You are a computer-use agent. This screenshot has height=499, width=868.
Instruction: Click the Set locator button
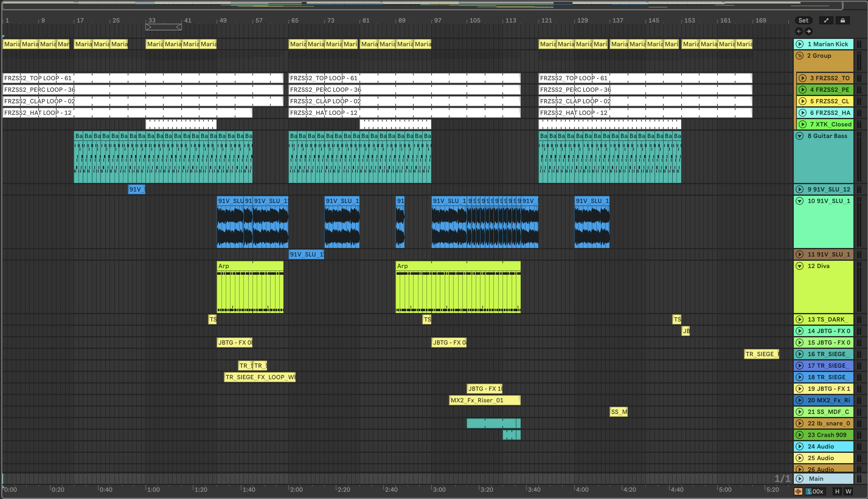[803, 20]
